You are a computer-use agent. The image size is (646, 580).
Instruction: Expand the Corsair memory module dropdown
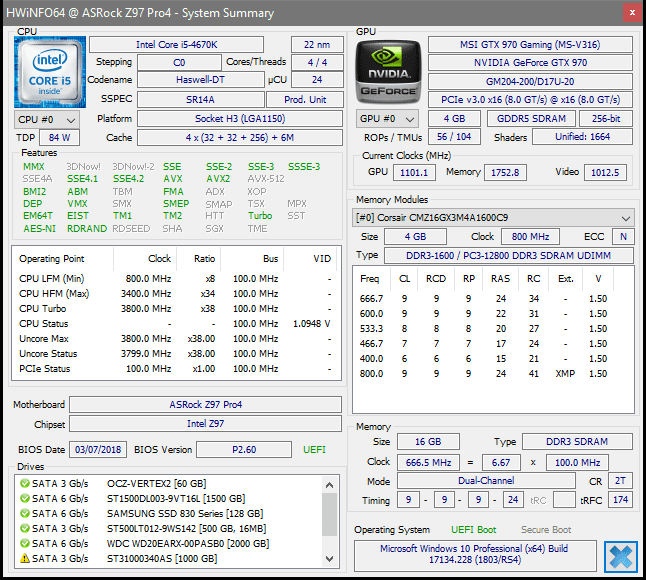coord(494,218)
